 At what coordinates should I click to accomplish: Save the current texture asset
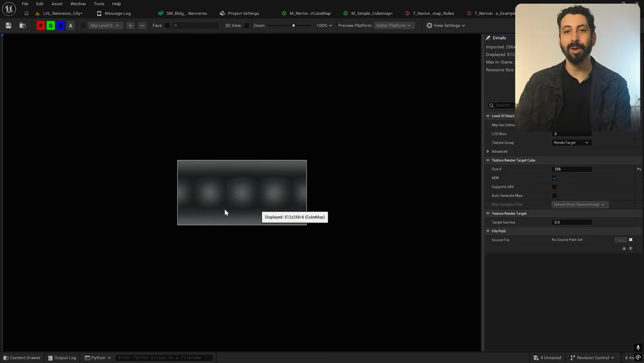[9, 25]
